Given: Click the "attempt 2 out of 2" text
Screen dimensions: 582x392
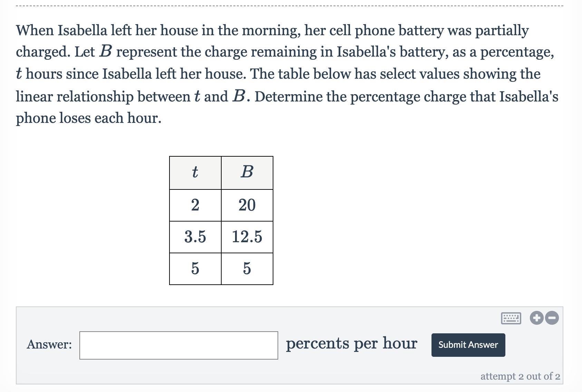Looking at the screenshot, I should pyautogui.click(x=520, y=376).
